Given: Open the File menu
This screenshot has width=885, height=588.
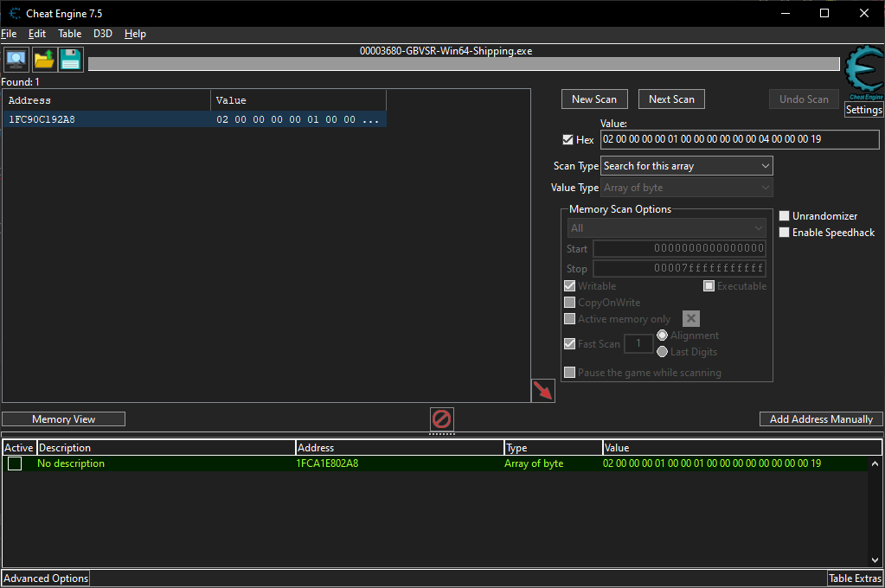Looking at the screenshot, I should click(9, 34).
